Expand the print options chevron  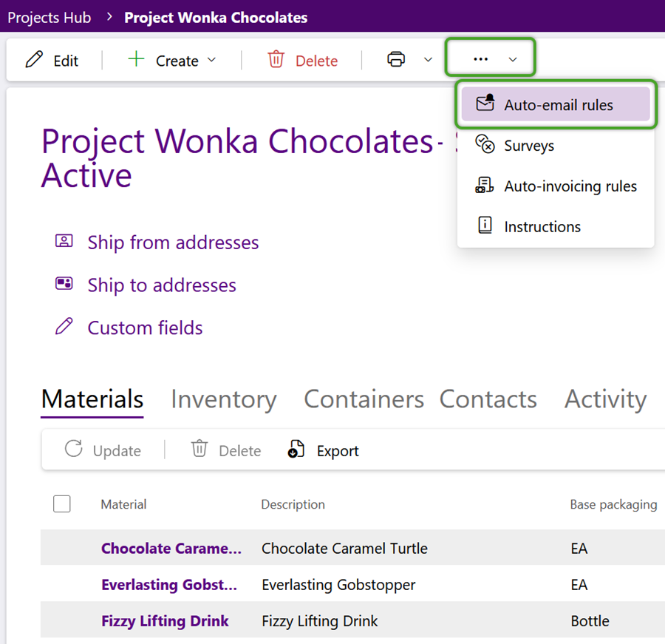click(429, 59)
